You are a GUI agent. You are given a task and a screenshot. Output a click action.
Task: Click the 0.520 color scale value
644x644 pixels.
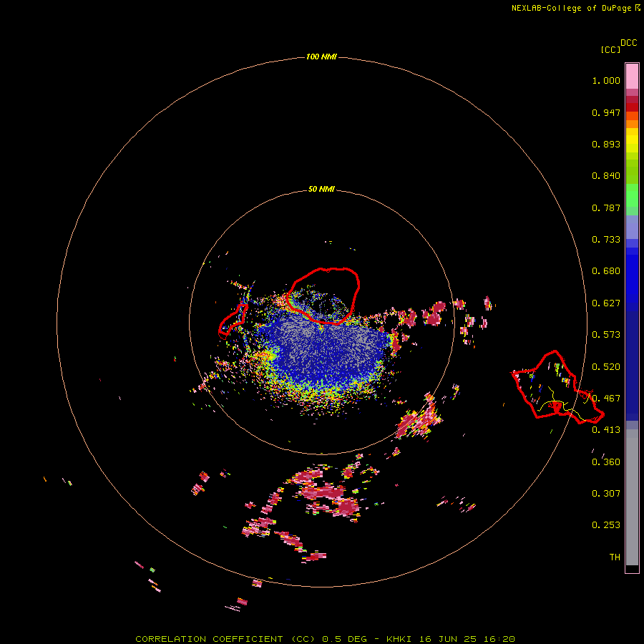pyautogui.click(x=606, y=367)
